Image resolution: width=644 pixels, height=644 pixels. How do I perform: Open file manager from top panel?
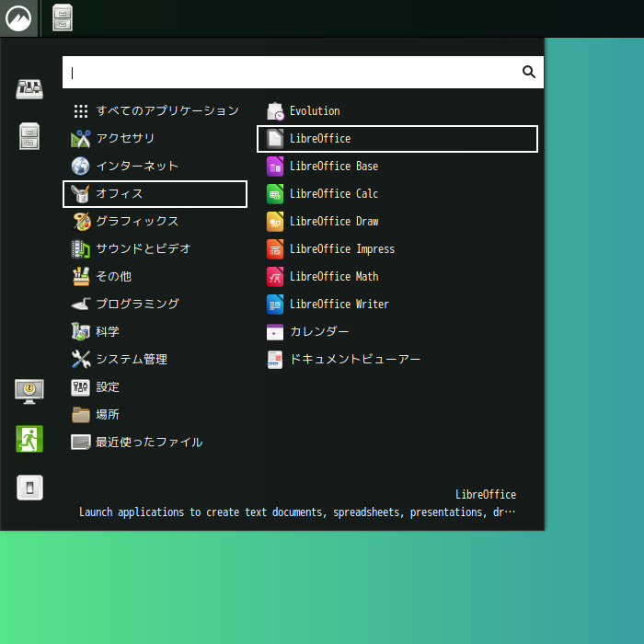[63, 17]
